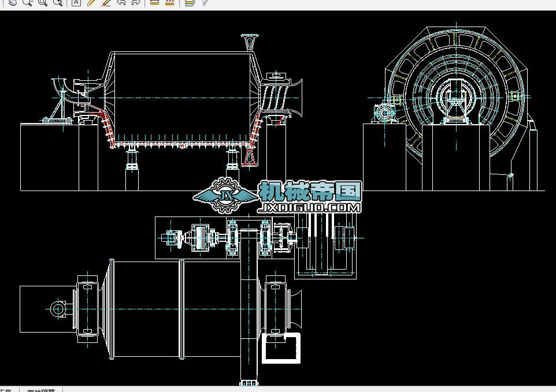Screen dimensions: 556x392
Task: Click the thick white rectangle in the plan view
Action: coord(281,348)
